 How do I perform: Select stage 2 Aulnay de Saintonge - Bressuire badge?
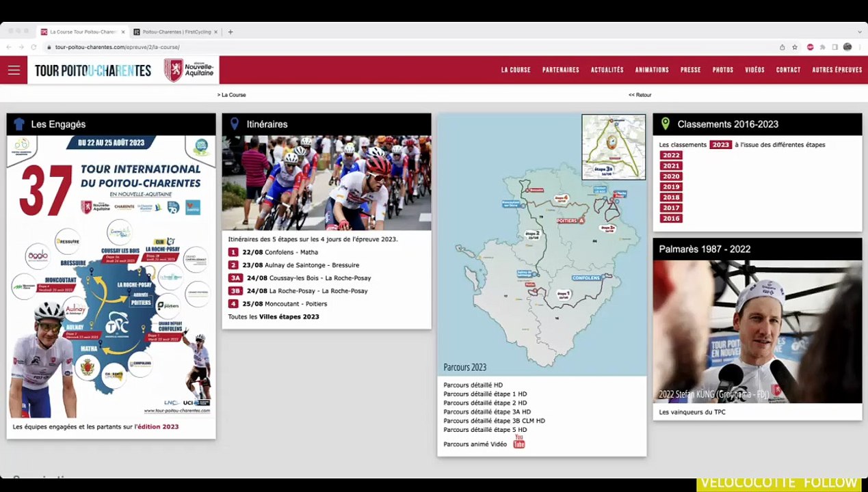(x=233, y=265)
